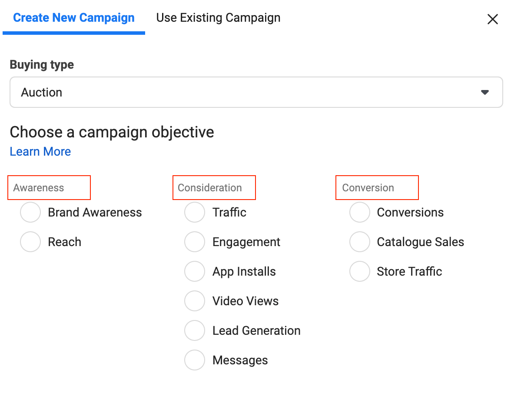The height and width of the screenshot is (420, 511).
Task: Choose Lead Generation objective
Action: click(x=195, y=330)
